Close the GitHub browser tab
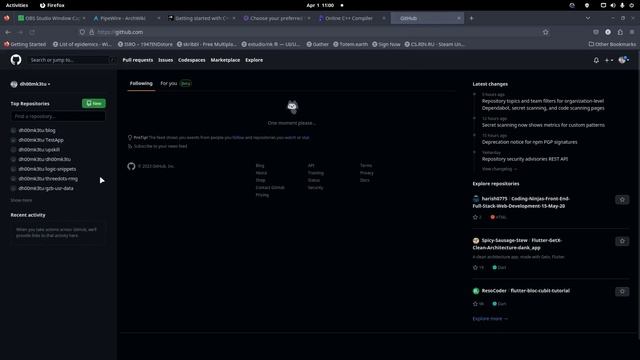This screenshot has width=640, height=360. (459, 18)
